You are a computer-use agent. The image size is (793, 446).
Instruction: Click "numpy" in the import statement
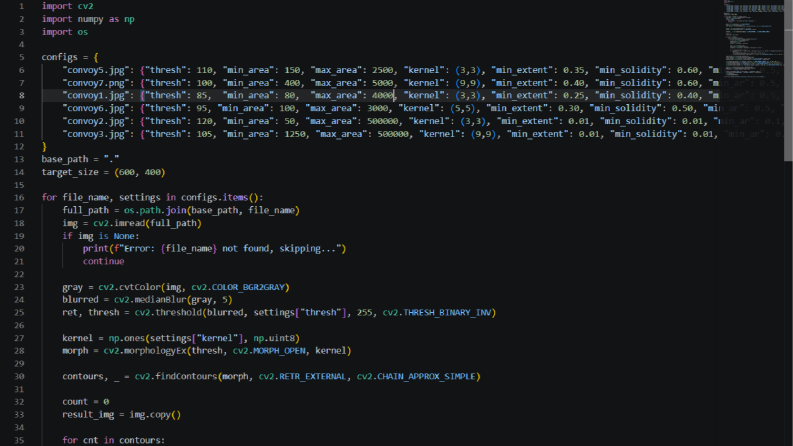point(91,19)
